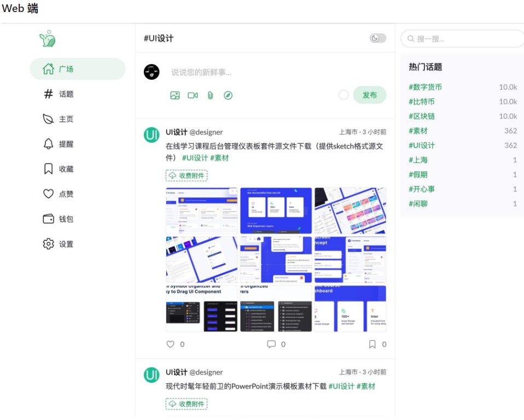Click the compass icon in composer
The height and width of the screenshot is (420, 524).
[x=228, y=95]
